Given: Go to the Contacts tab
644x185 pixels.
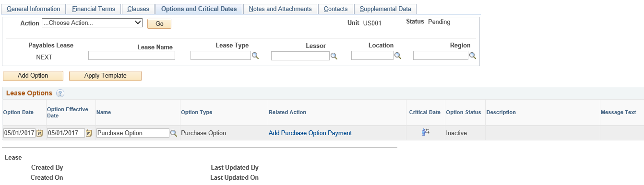Looking at the screenshot, I should coord(336,9).
